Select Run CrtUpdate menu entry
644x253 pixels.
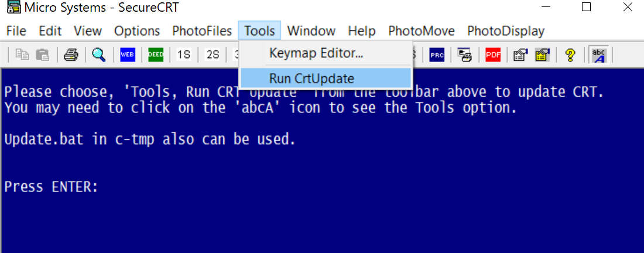326,78
